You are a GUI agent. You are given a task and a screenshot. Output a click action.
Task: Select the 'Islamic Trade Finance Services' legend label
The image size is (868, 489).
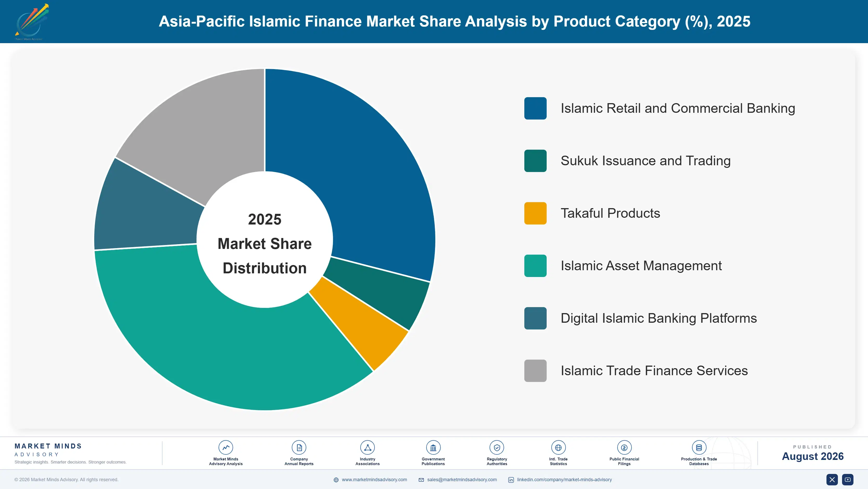[x=654, y=371]
